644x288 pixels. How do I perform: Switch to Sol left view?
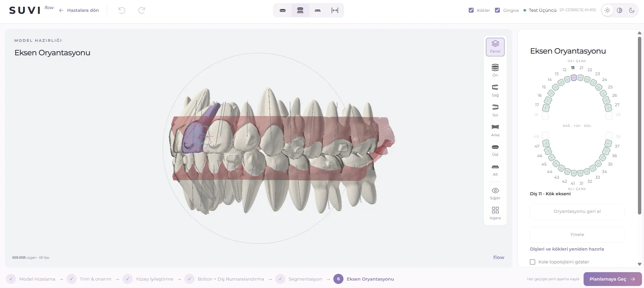[495, 110]
